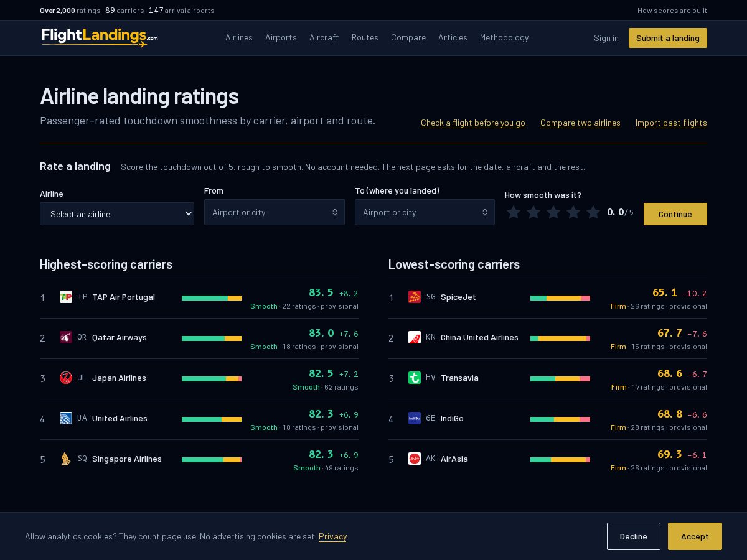Click the 68.8 IndiGo score
The image size is (747, 560).
670,414
